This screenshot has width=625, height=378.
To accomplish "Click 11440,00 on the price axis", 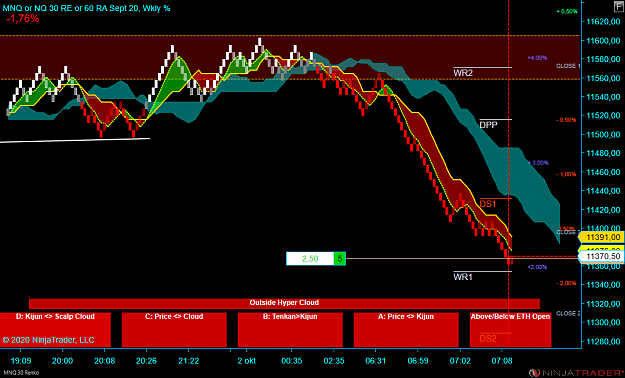I will pos(603,191).
